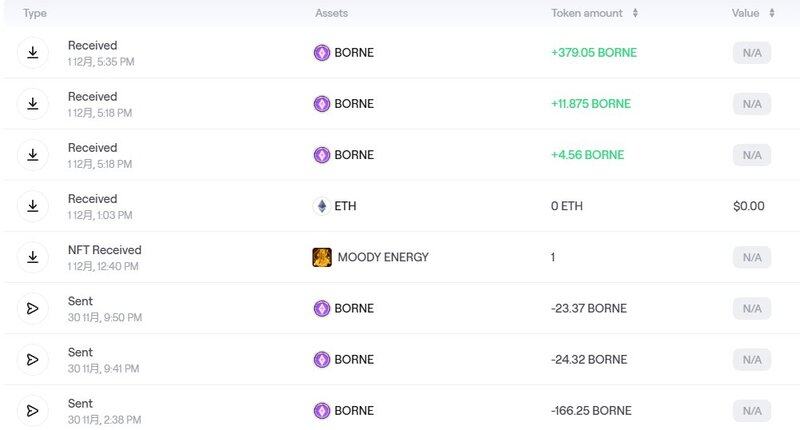Select the Sent -24.32 BORNE transaction label
Image resolution: width=800 pixels, height=430 pixels.
80,352
